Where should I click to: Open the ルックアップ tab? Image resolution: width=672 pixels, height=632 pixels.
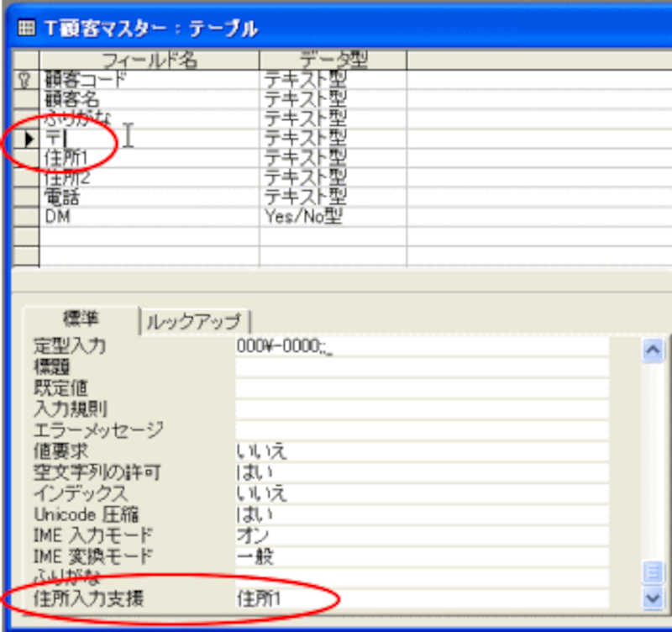pyautogui.click(x=194, y=320)
